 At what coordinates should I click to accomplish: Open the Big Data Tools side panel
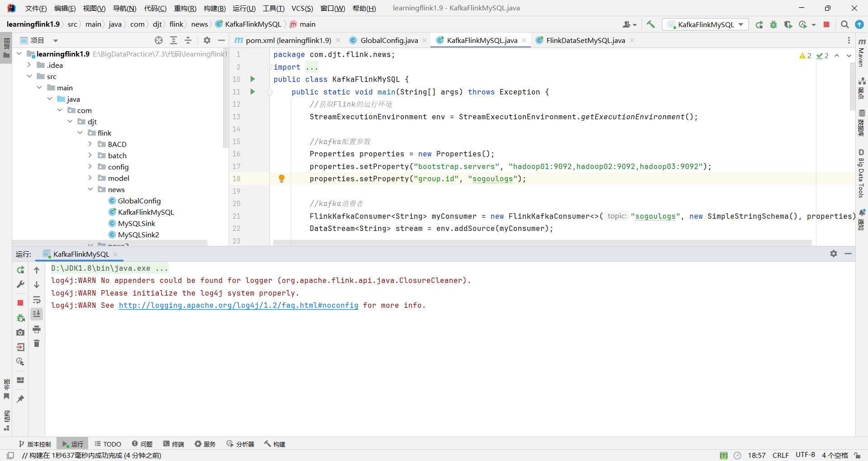tap(862, 173)
